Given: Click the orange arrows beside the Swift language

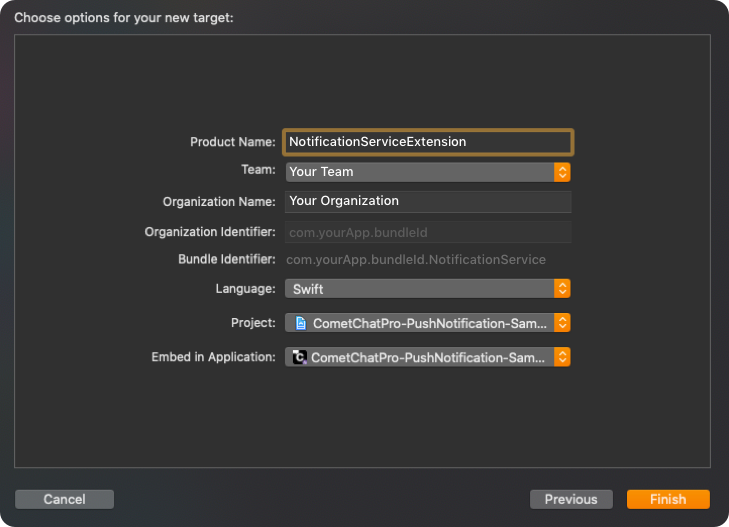Looking at the screenshot, I should click(x=562, y=289).
